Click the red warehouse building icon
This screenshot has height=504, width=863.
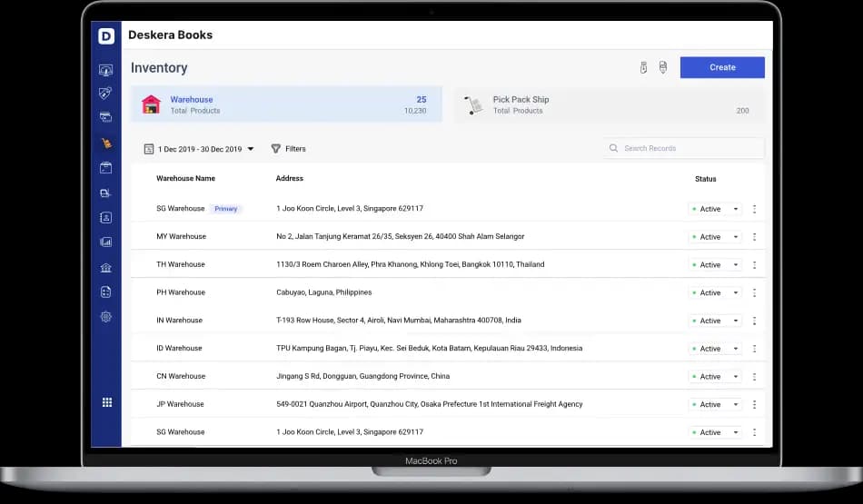[151, 104]
